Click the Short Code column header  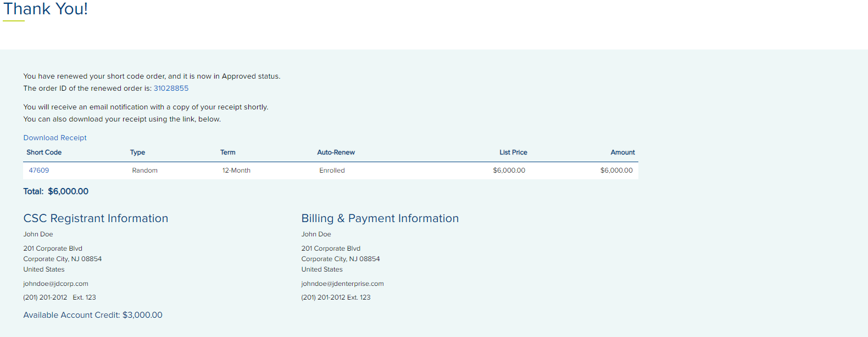44,152
